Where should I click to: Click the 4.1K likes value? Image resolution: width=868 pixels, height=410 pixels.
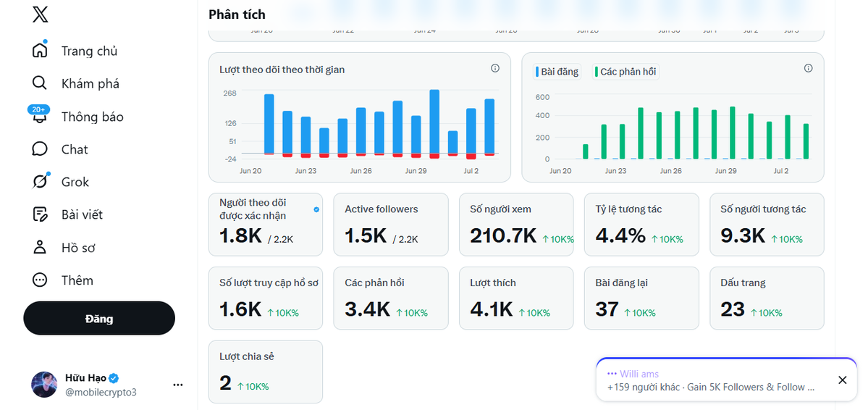(x=492, y=310)
